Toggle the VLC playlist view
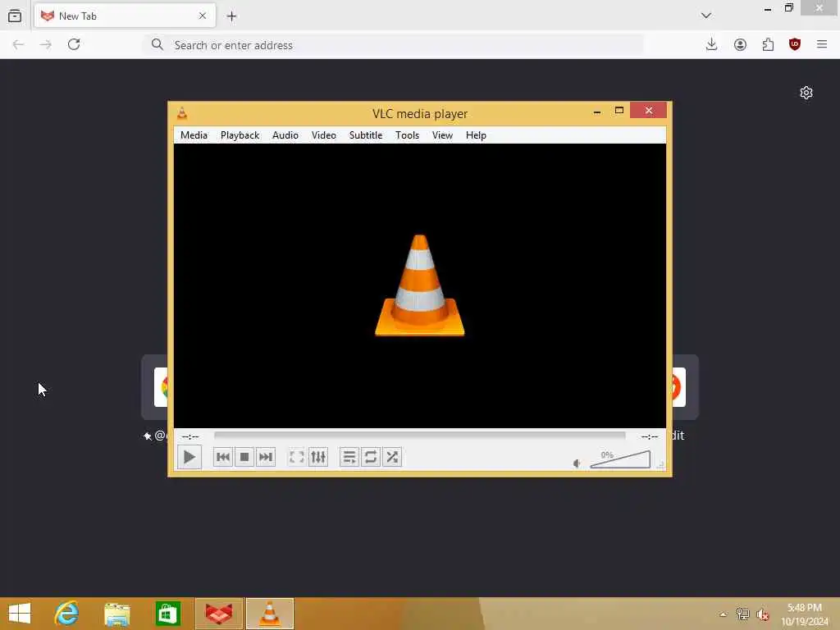The width and height of the screenshot is (840, 630). [x=349, y=457]
